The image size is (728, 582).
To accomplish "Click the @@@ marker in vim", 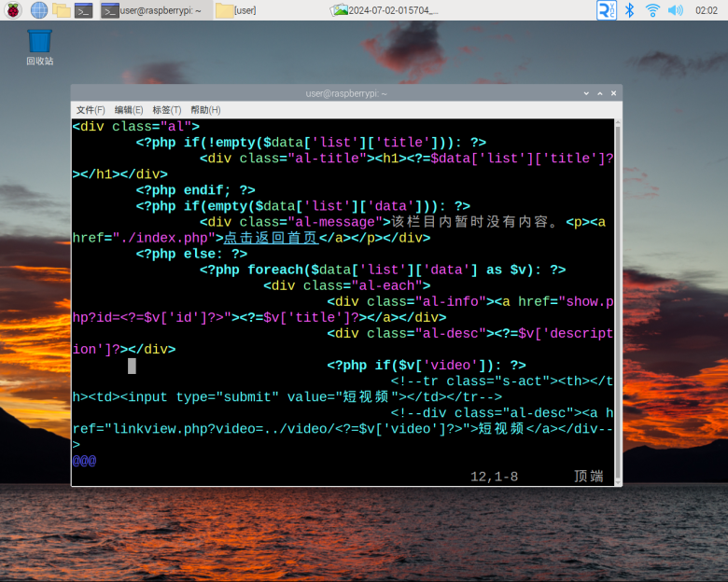I will click(85, 461).
